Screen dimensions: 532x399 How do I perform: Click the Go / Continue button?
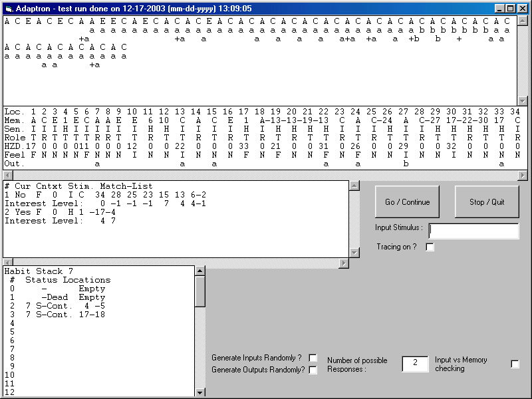(407, 202)
